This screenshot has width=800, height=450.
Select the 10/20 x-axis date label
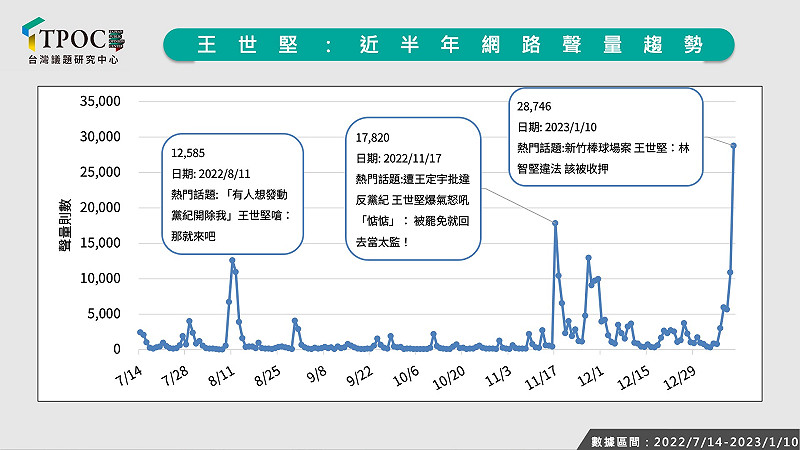(450, 378)
